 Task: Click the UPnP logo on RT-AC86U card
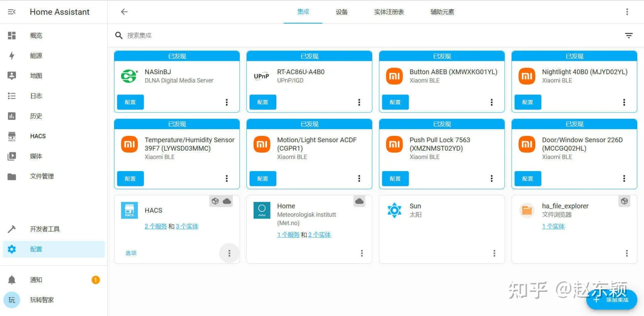coord(262,76)
